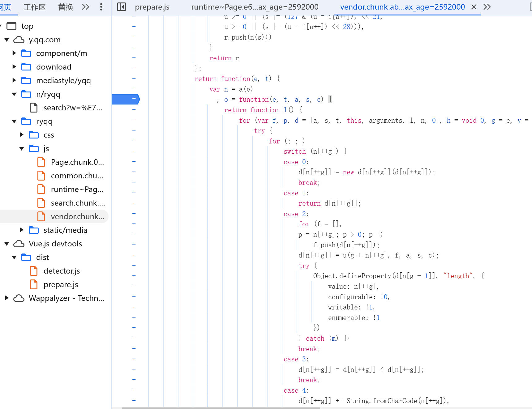Expand the download folder

14,67
